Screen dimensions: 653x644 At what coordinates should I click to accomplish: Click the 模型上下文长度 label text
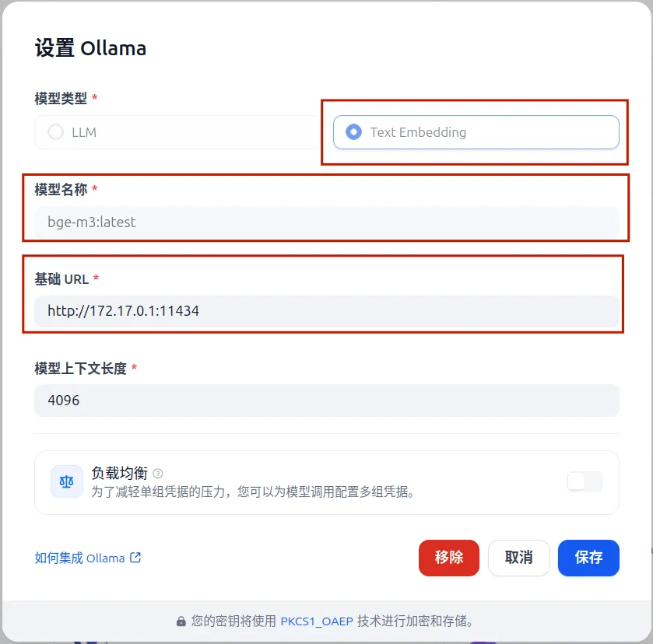pyautogui.click(x=80, y=369)
